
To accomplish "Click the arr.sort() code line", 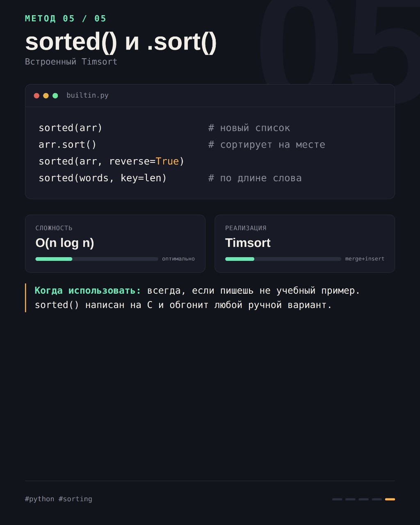I will click(x=68, y=145).
